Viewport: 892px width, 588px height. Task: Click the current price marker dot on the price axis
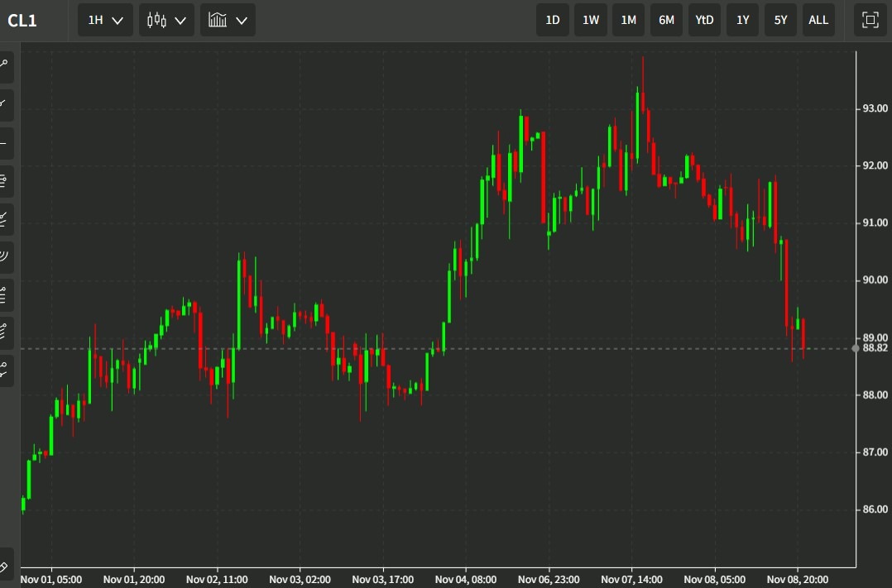[x=856, y=349]
